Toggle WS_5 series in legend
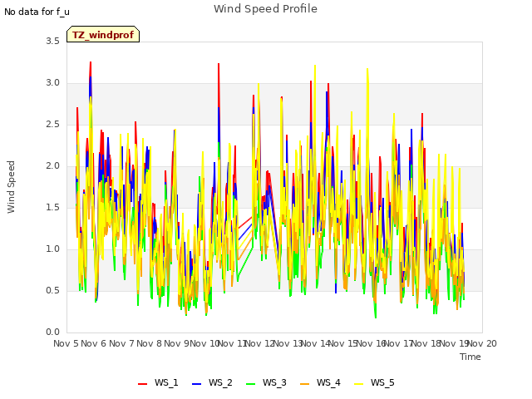 pos(374,382)
